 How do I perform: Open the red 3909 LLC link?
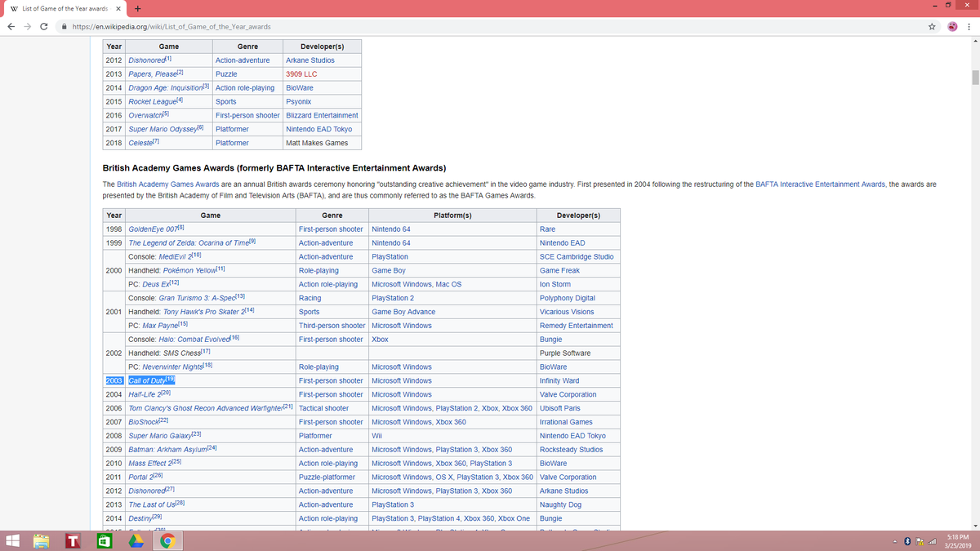(x=301, y=74)
